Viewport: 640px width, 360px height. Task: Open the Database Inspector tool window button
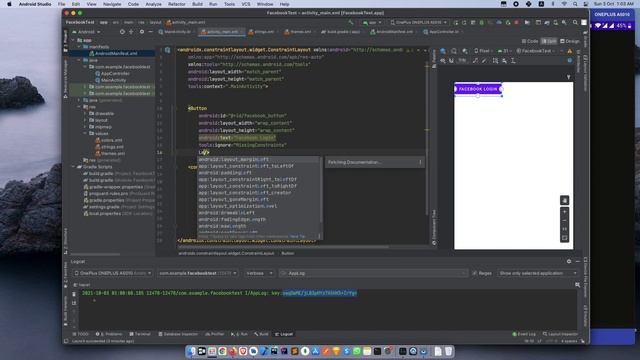178,334
